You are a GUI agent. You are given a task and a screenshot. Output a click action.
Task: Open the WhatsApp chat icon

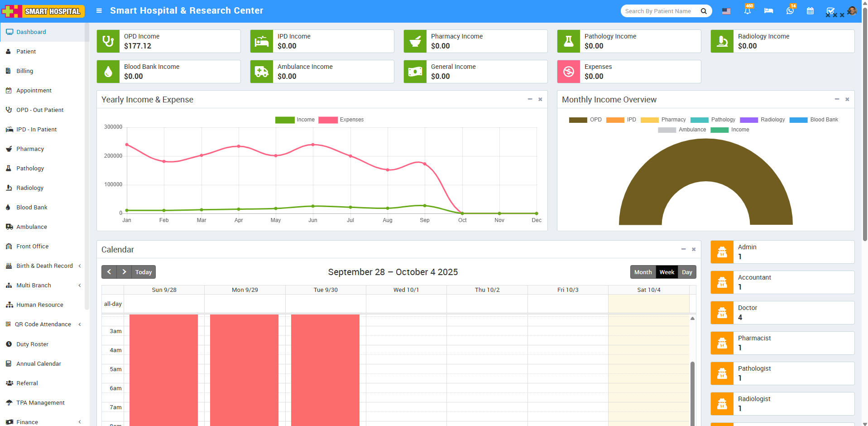click(790, 11)
